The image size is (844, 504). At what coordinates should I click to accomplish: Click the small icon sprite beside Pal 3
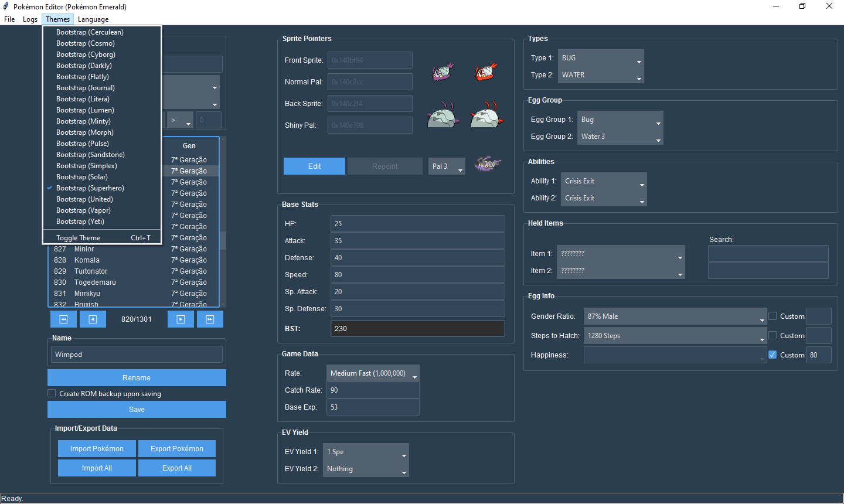[x=488, y=164]
